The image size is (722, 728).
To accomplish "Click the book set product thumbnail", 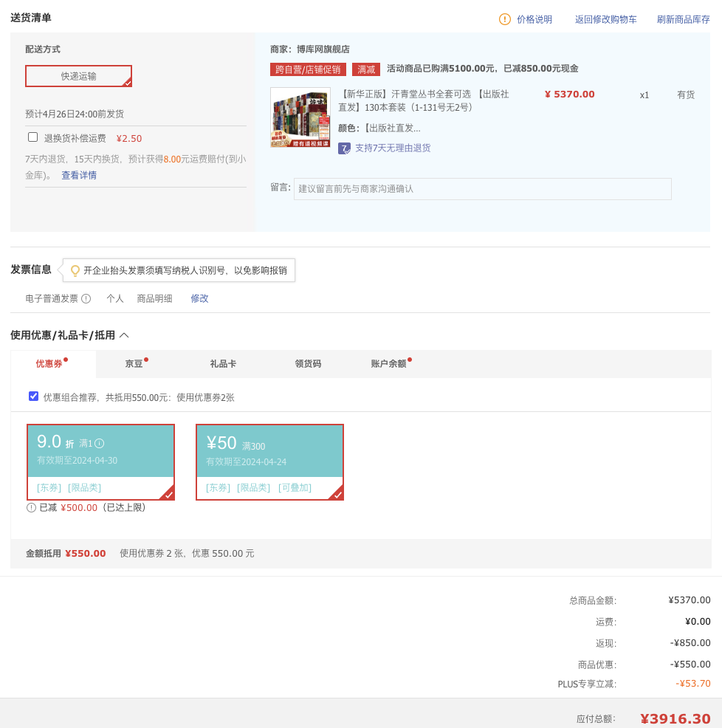I will click(x=300, y=117).
